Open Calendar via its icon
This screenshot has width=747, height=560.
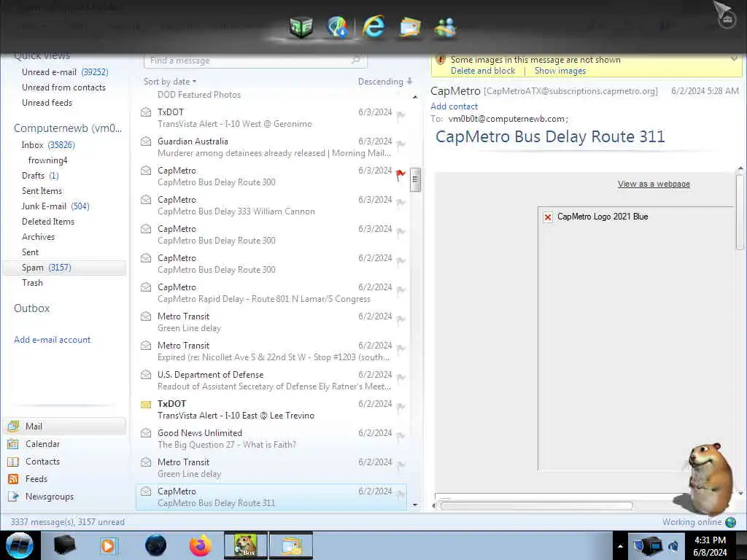point(13,444)
